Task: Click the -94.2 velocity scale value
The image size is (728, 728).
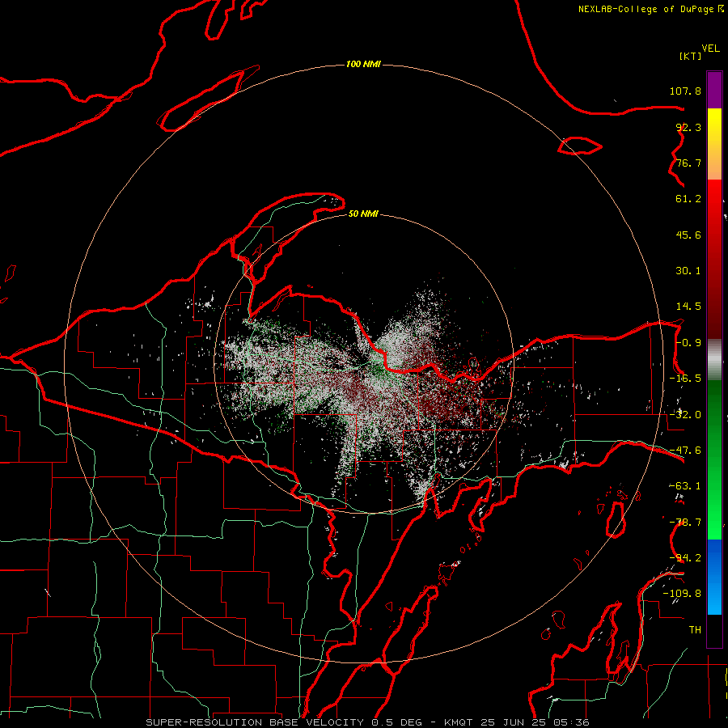Action: pos(685,558)
